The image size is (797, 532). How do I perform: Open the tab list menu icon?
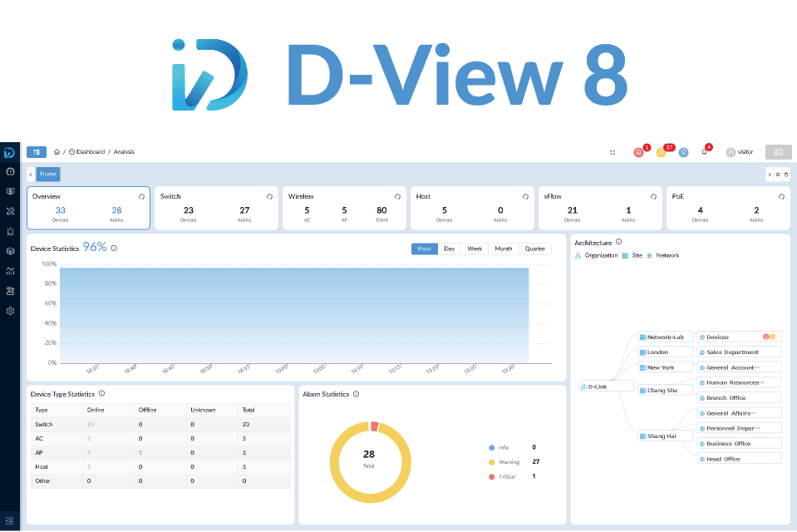tap(778, 175)
